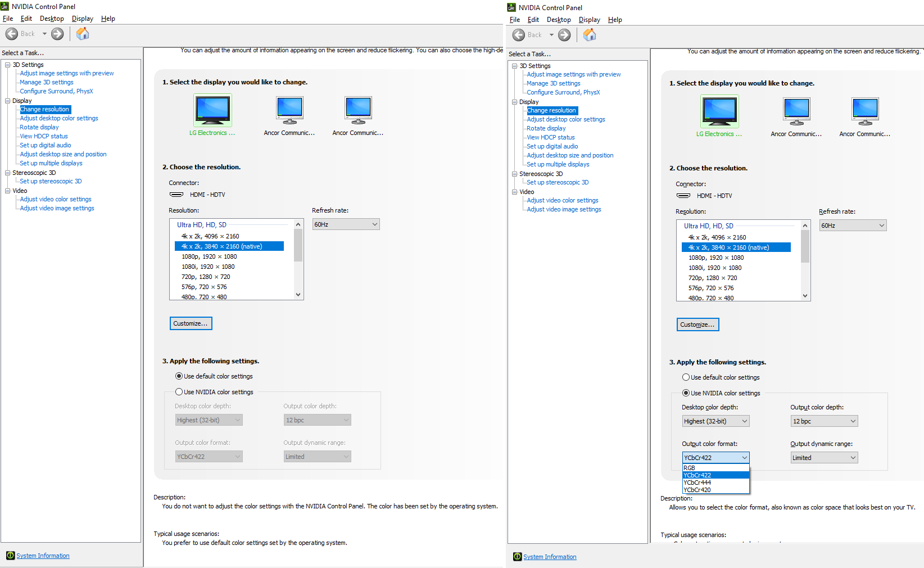
Task: Enable 'Use NVIDIA color settings' in left window
Action: coord(179,392)
